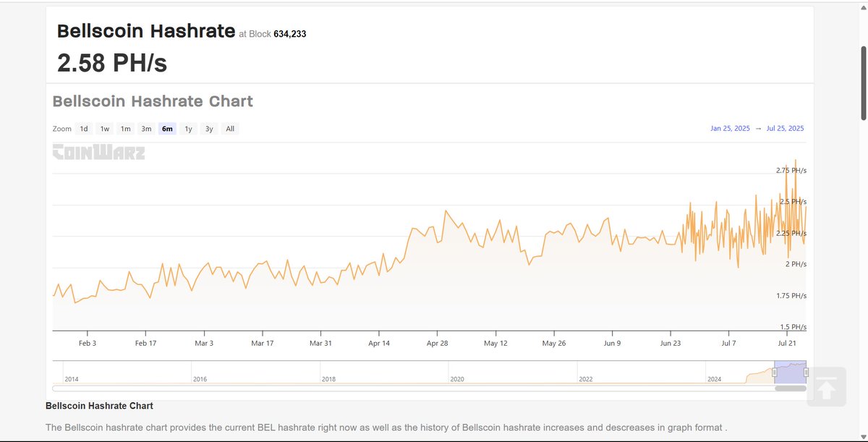Select the 6m zoom range

167,129
